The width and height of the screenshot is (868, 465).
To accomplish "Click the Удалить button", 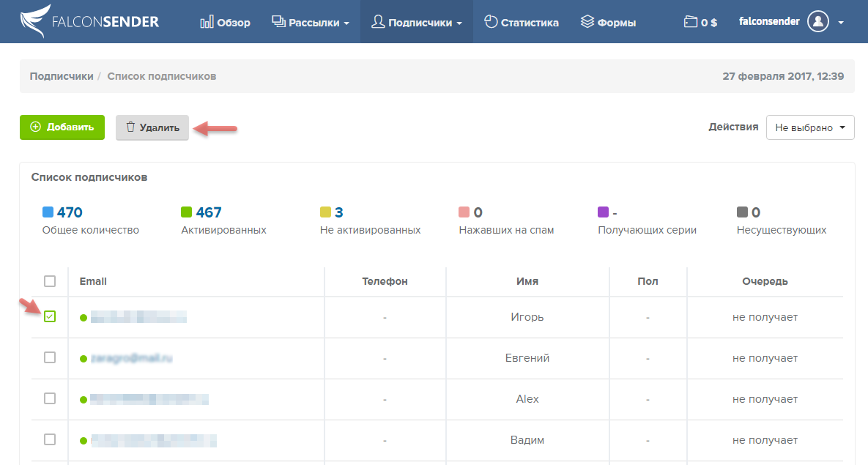I will [152, 127].
